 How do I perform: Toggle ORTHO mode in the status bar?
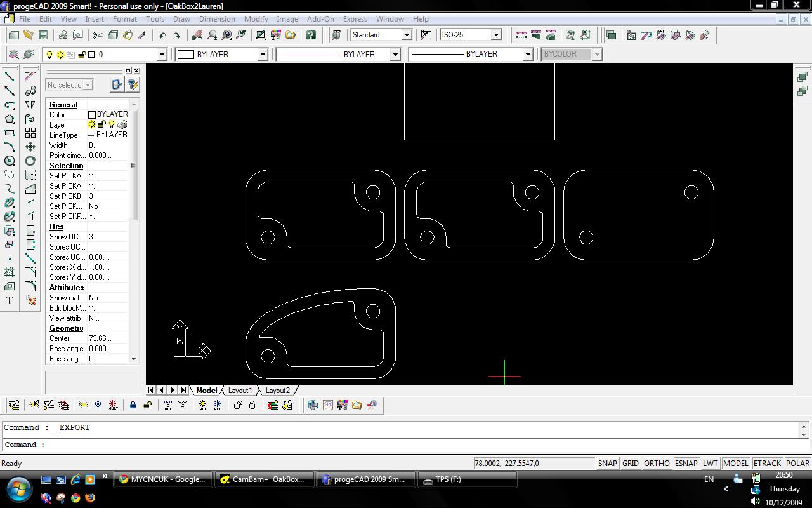657,464
